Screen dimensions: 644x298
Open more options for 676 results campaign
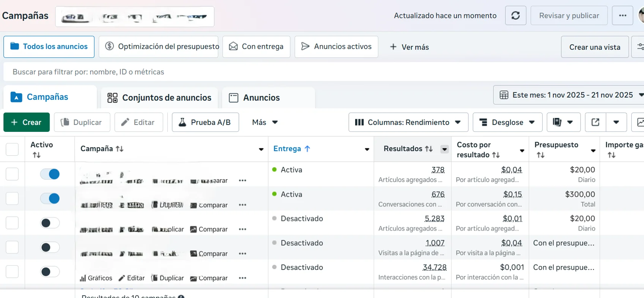(243, 205)
